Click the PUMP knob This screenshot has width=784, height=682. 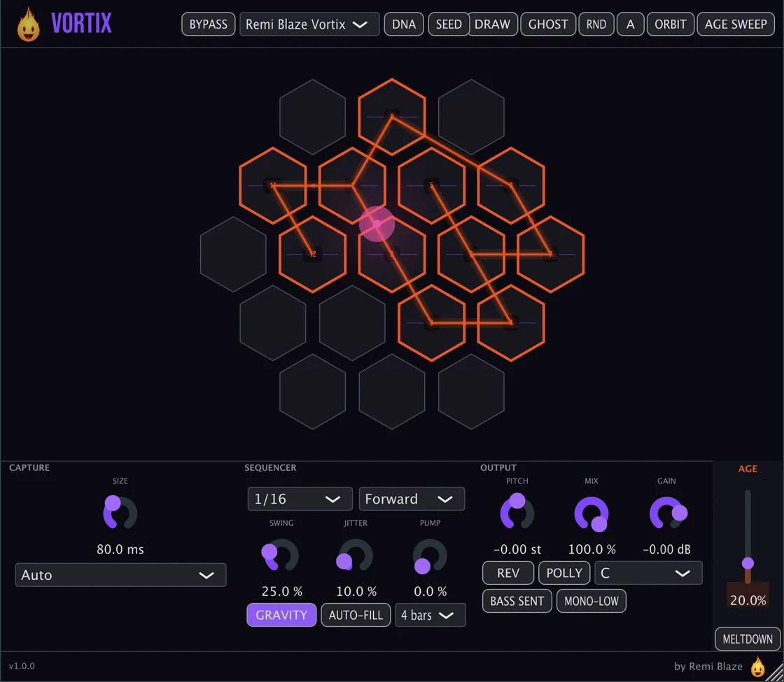[x=430, y=555]
